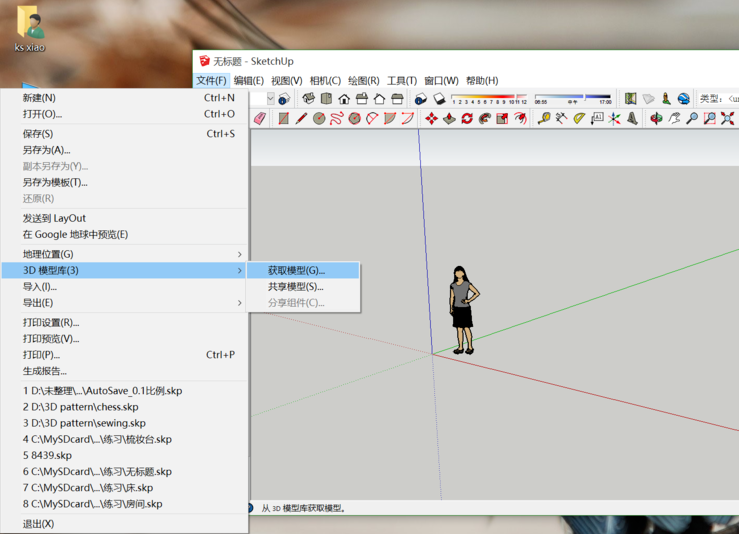Select the Eraser tool in the toolbar

260,118
